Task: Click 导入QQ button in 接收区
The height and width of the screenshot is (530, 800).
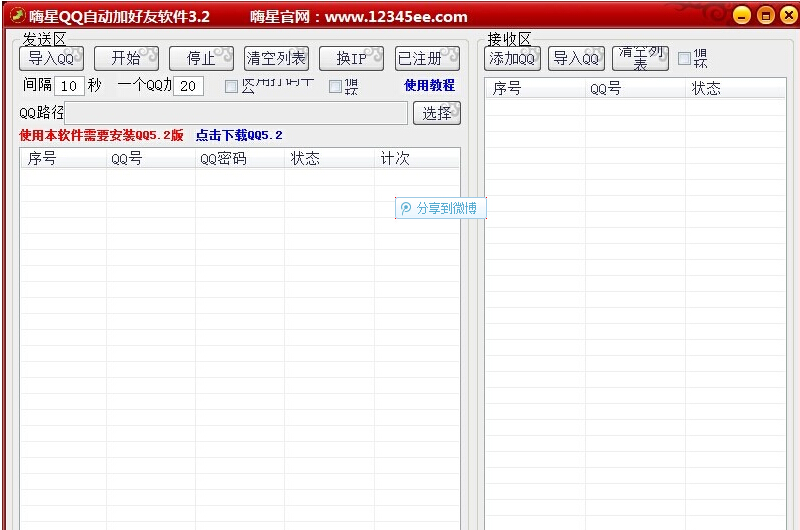Action: 577,58
